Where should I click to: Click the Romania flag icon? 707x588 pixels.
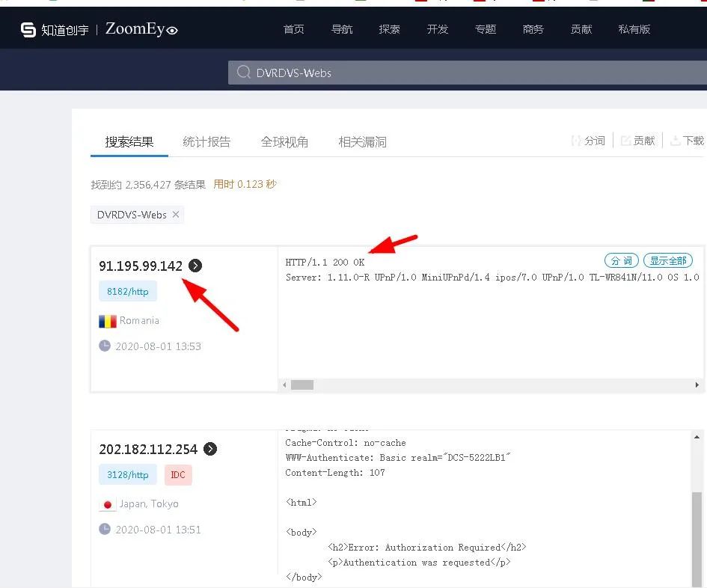point(107,321)
